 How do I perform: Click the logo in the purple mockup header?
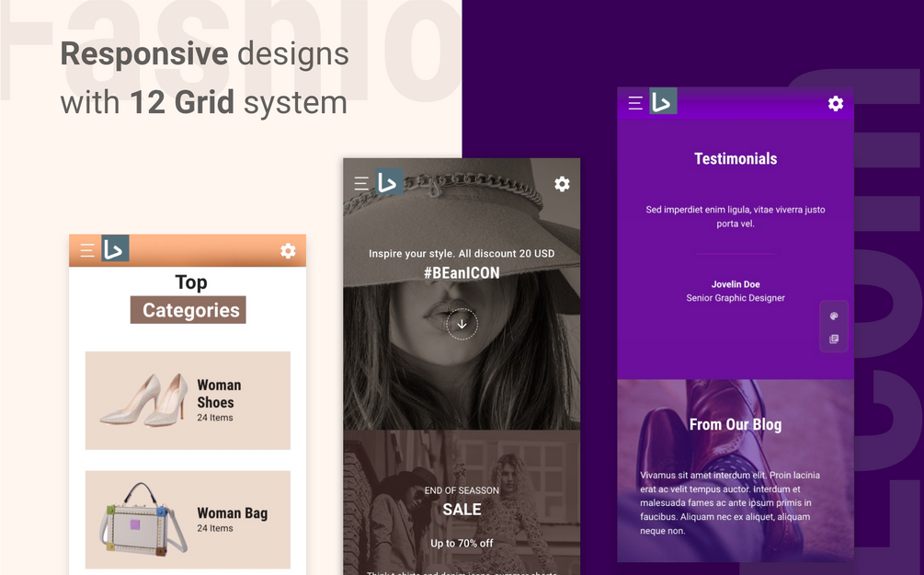click(x=663, y=101)
